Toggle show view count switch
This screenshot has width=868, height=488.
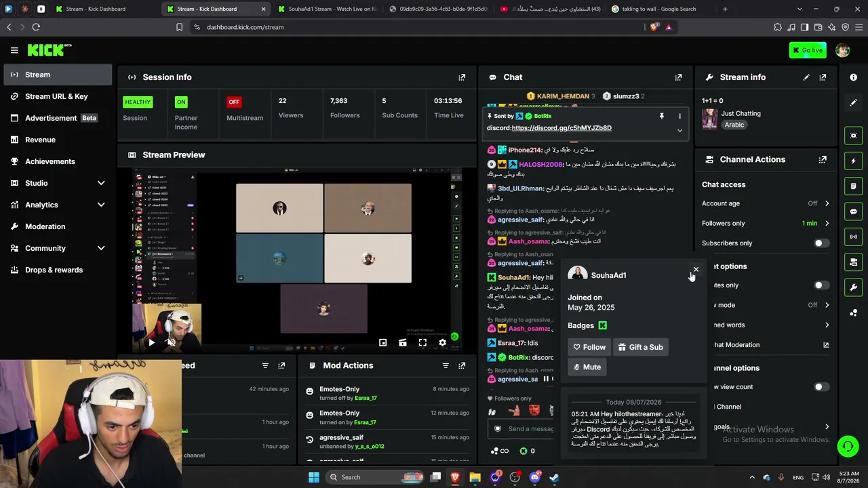tap(821, 387)
